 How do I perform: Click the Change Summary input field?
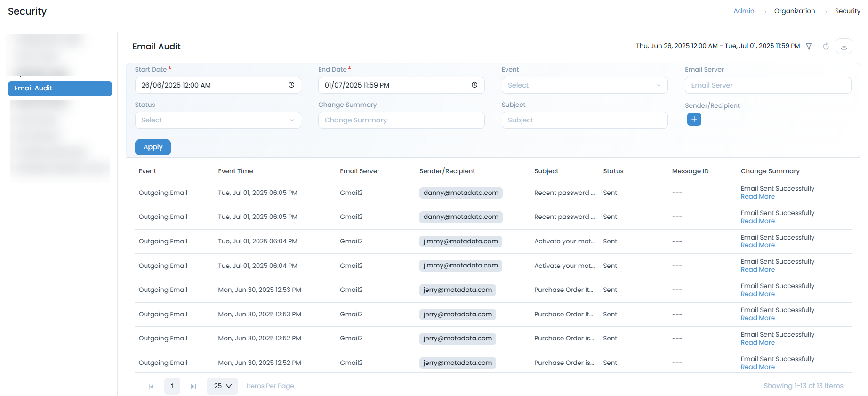[x=401, y=120]
